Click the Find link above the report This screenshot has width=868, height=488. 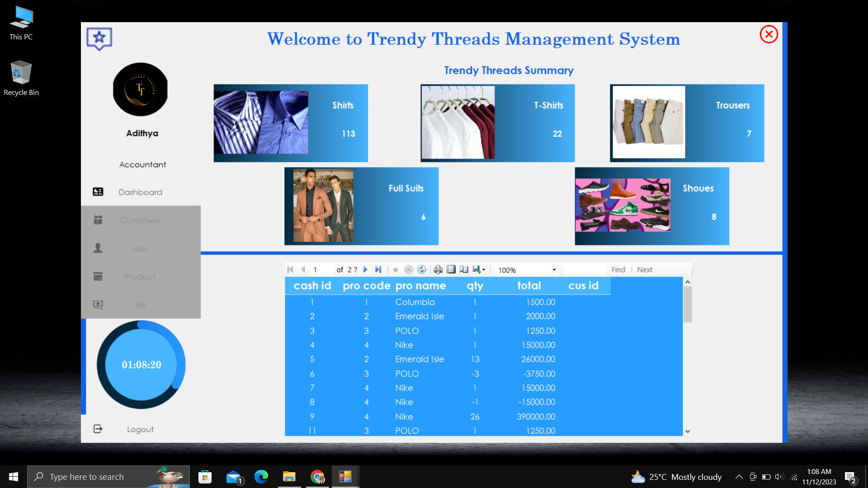(618, 269)
